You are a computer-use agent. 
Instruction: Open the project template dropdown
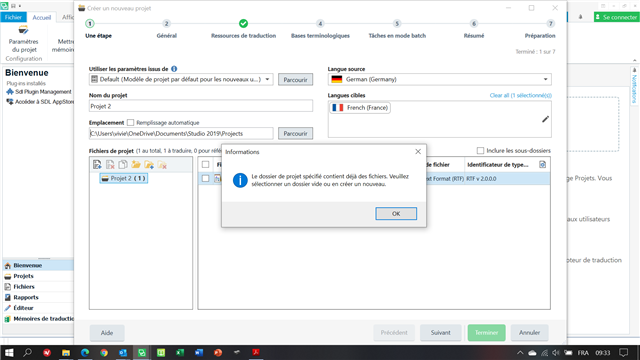267,79
